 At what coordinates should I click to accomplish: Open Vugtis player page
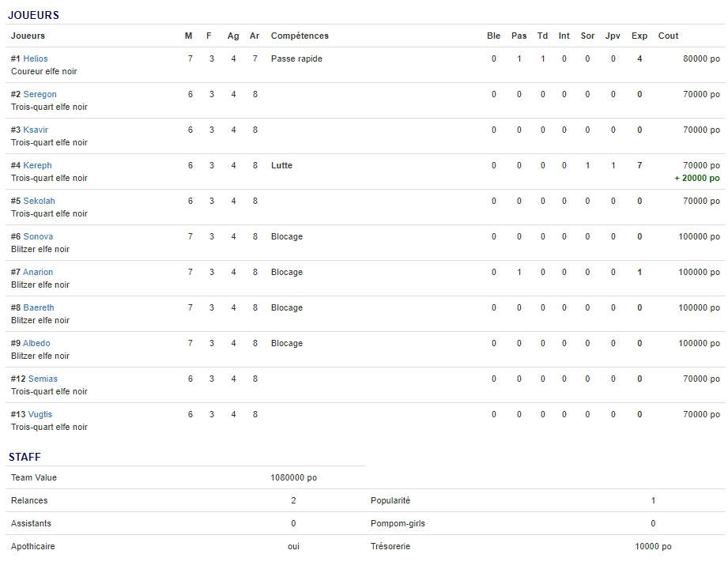click(x=41, y=414)
